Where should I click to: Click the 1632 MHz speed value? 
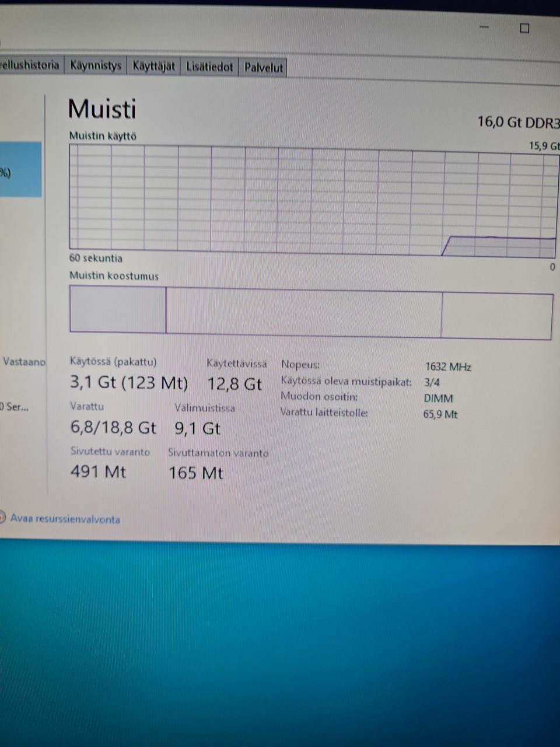[448, 366]
